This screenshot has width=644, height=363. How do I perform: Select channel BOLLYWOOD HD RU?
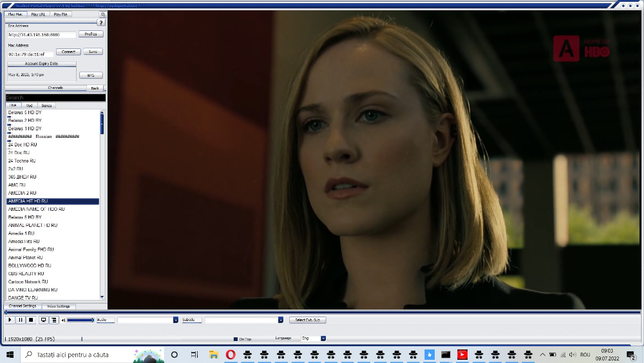[30, 266]
